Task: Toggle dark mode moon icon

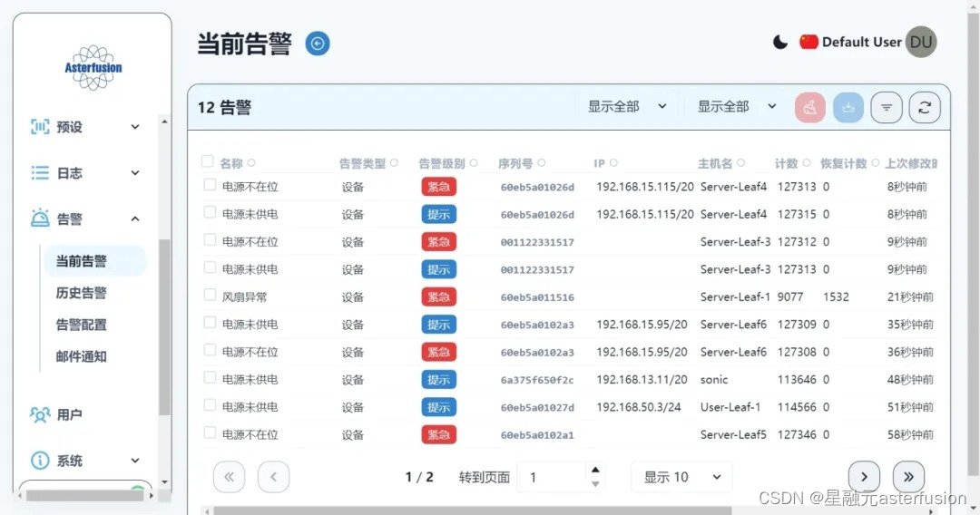Action: pyautogui.click(x=780, y=43)
